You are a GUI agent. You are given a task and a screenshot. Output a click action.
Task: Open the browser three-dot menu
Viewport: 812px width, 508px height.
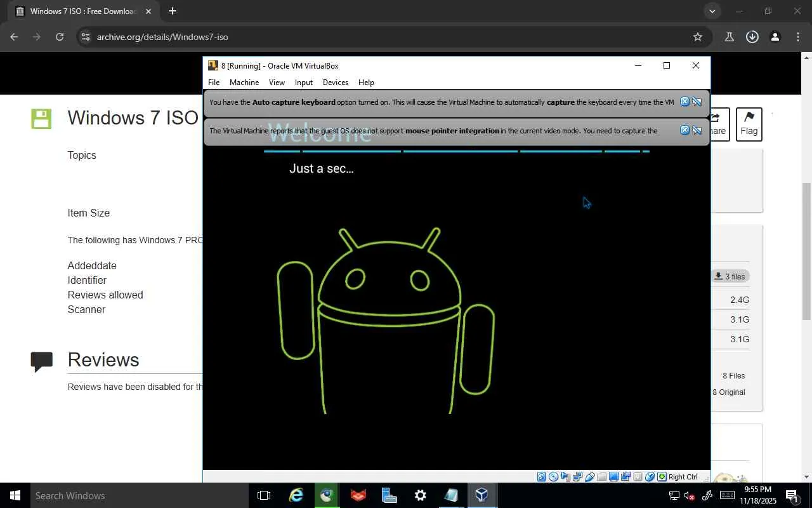point(798,37)
